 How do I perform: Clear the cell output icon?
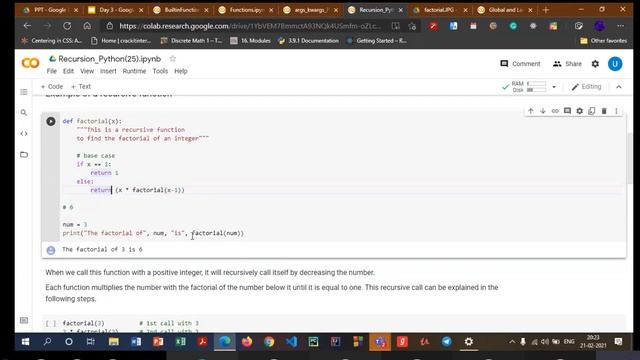pyautogui.click(x=51, y=250)
